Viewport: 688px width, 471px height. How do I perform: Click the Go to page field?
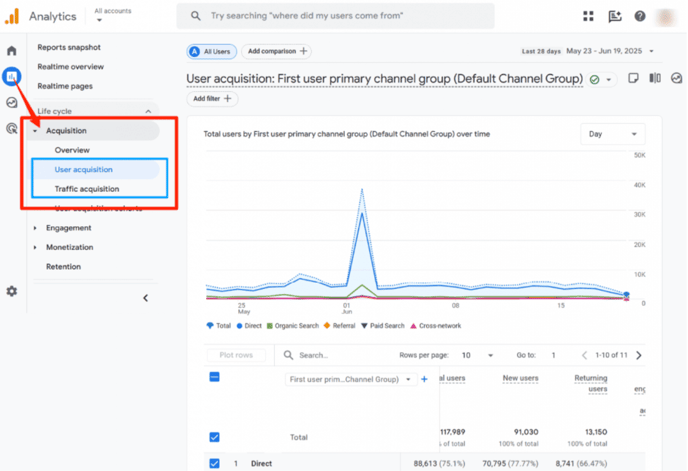(554, 355)
